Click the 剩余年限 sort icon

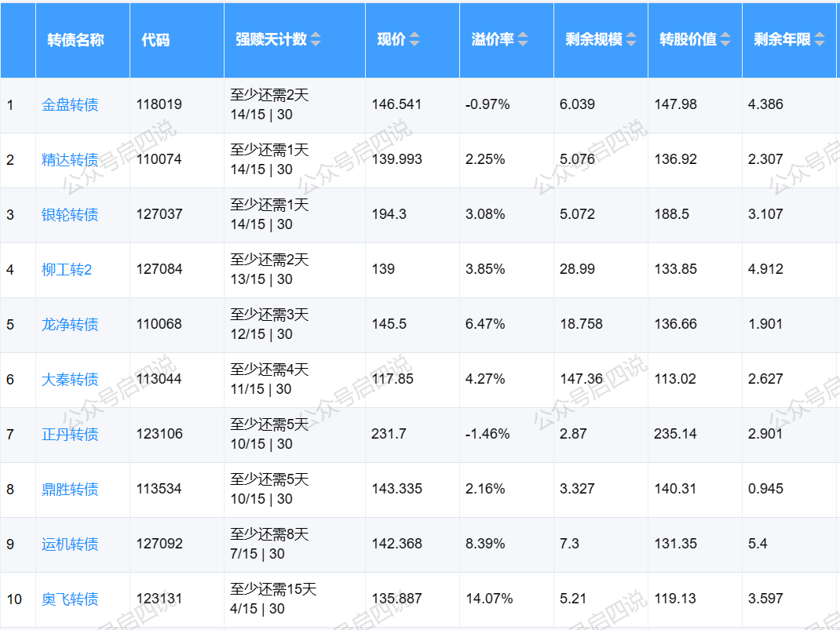(x=820, y=40)
